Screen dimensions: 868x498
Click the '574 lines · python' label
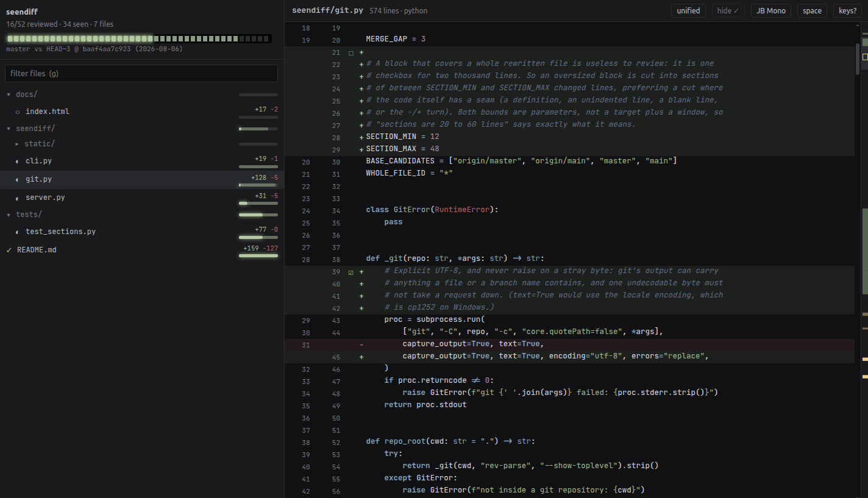(398, 11)
